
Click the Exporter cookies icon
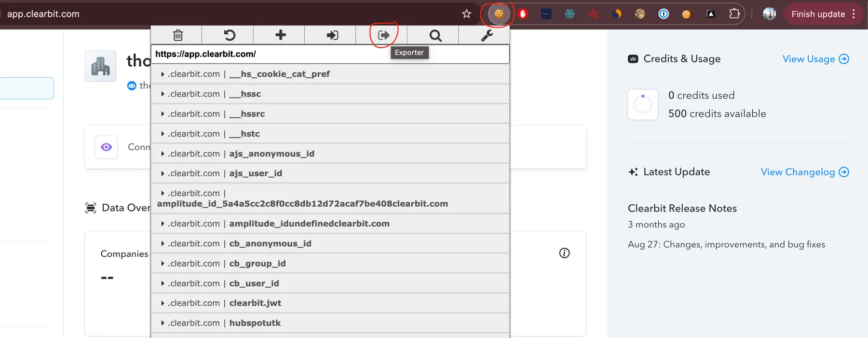(383, 35)
